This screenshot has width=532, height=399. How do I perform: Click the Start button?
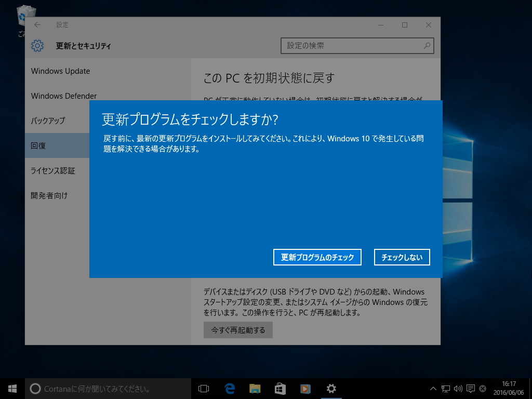point(11,388)
